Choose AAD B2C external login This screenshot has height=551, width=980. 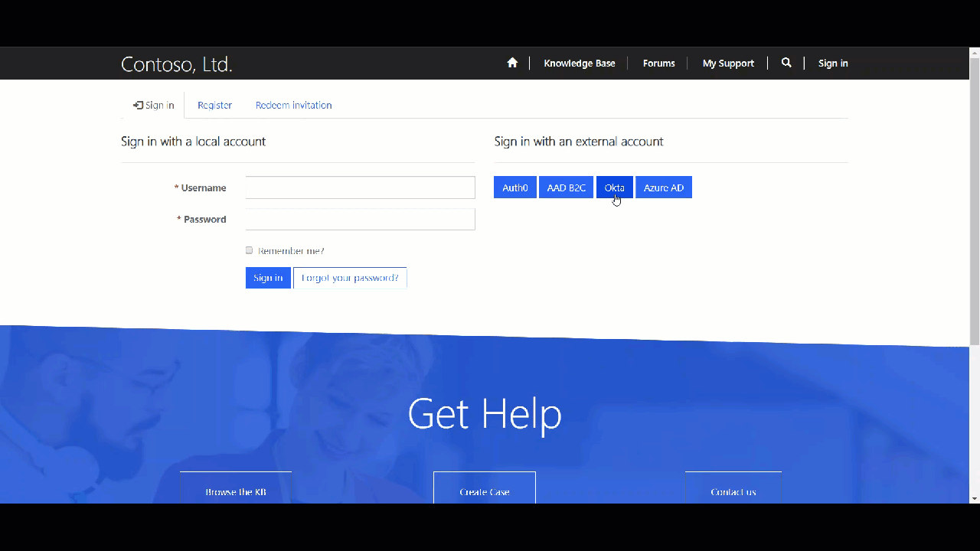click(x=566, y=187)
